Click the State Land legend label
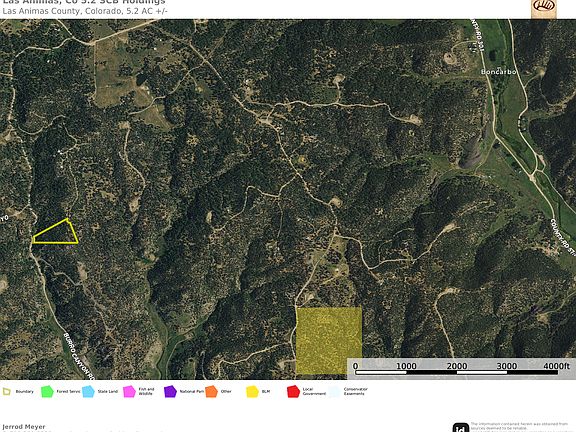 click(108, 392)
